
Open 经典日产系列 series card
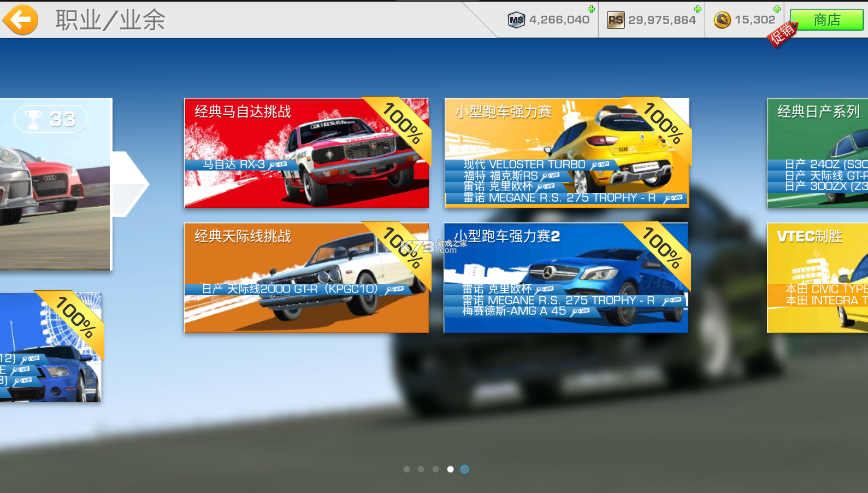click(817, 153)
